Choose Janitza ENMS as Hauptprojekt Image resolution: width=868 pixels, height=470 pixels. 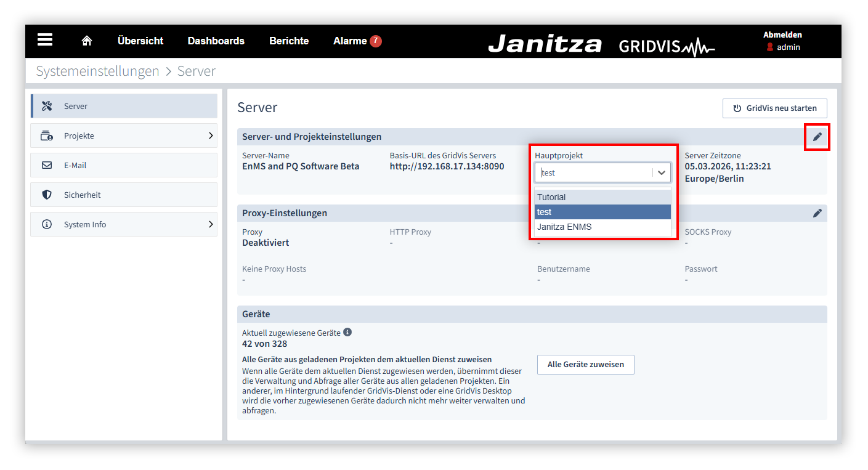coord(602,227)
